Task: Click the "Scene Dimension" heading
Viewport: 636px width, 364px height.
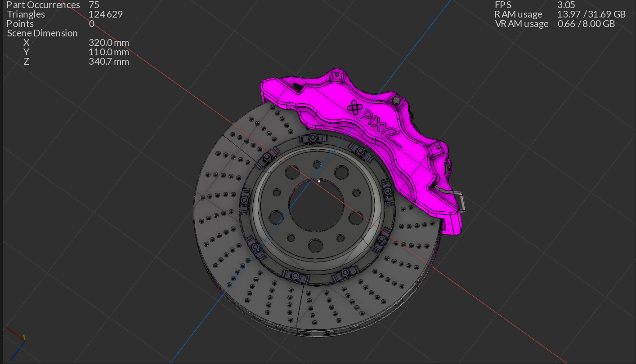Action: (x=42, y=33)
